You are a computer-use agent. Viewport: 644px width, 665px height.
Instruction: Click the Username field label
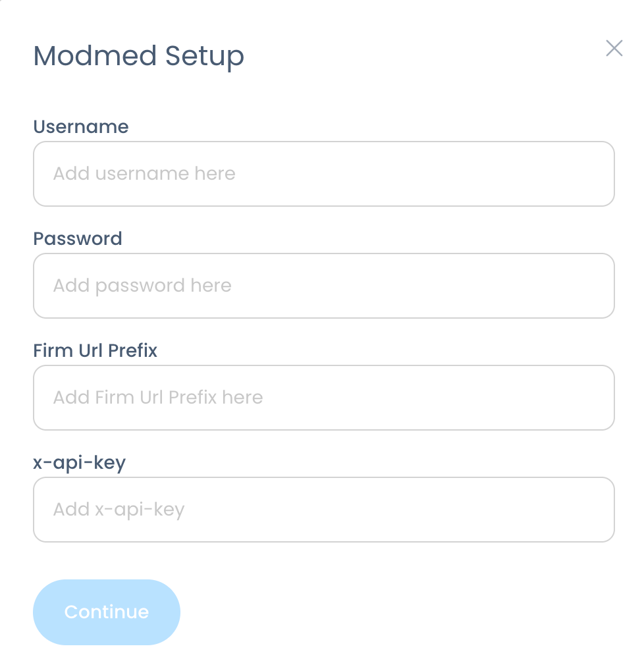click(x=80, y=126)
